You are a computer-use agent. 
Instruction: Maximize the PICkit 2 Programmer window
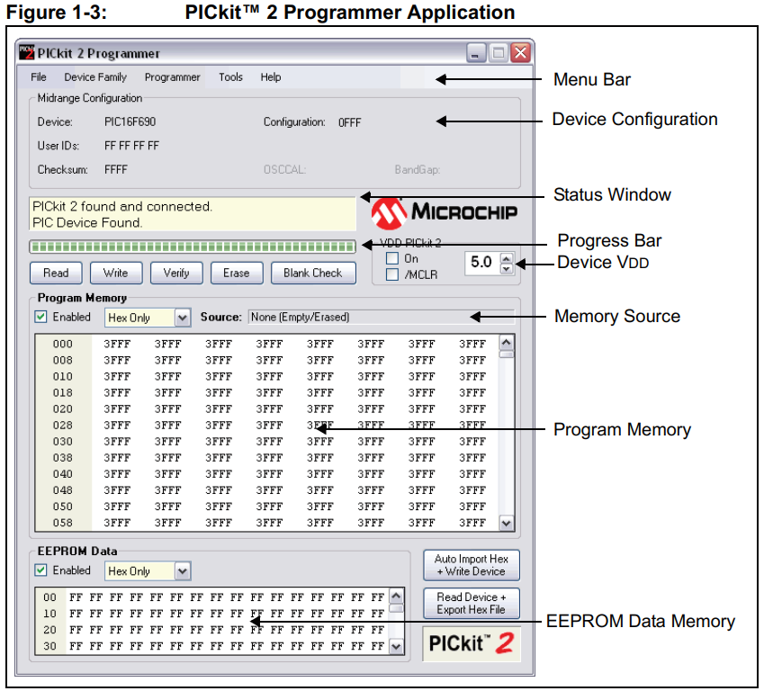[x=499, y=53]
